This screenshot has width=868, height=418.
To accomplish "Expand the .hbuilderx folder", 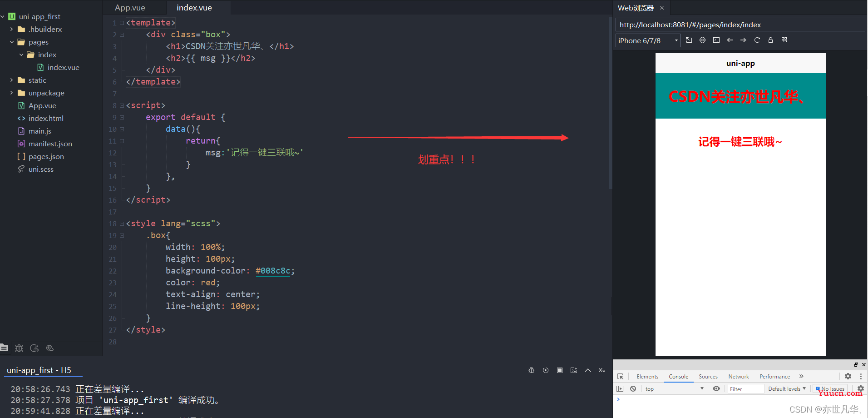I will click(x=11, y=29).
